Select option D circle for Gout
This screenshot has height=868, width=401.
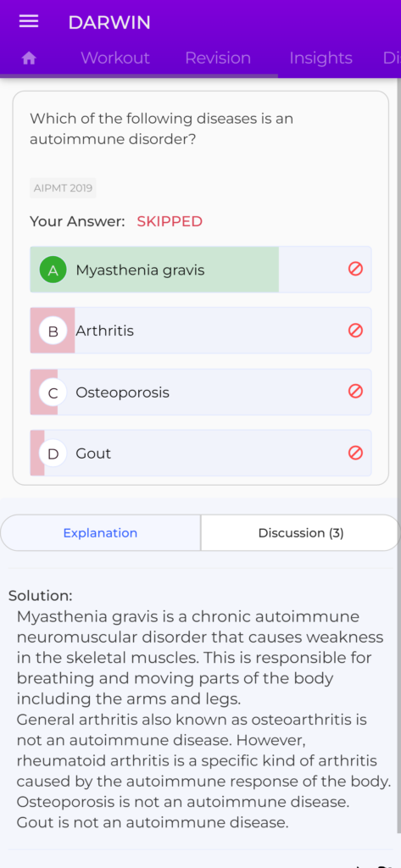[53, 454]
